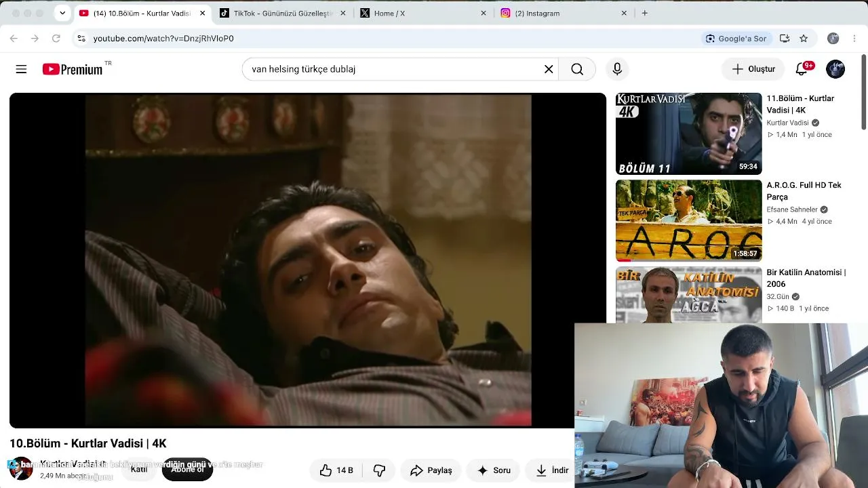The width and height of the screenshot is (868, 488).
Task: Open Chrome profile avatar
Action: pos(833,39)
